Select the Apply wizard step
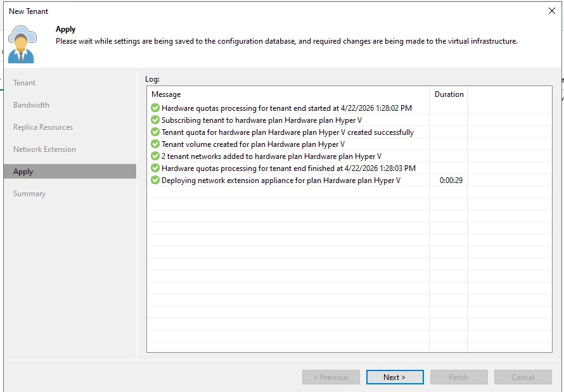 pos(70,172)
